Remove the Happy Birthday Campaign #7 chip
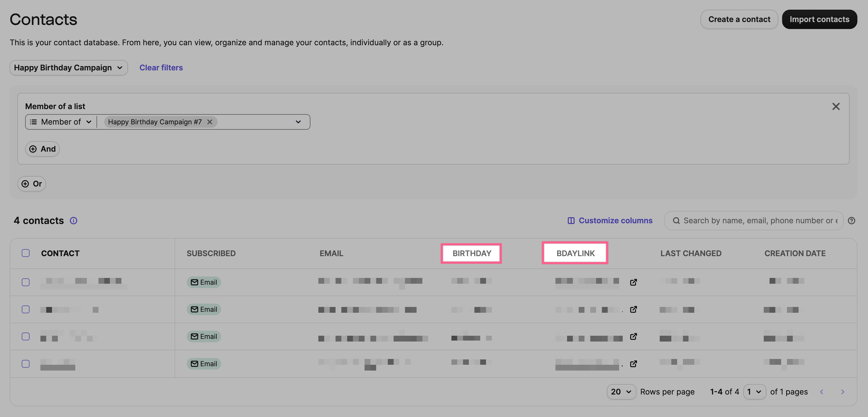 click(x=210, y=122)
